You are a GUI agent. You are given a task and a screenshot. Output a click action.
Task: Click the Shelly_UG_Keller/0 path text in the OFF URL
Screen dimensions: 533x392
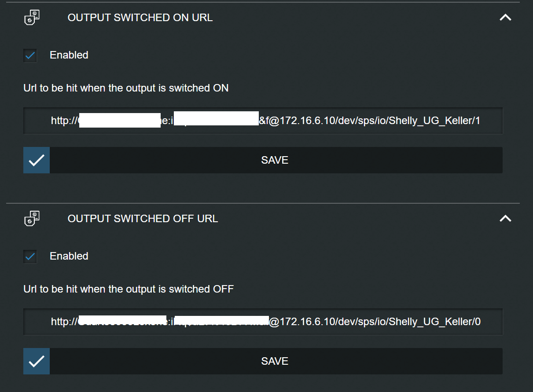point(434,322)
